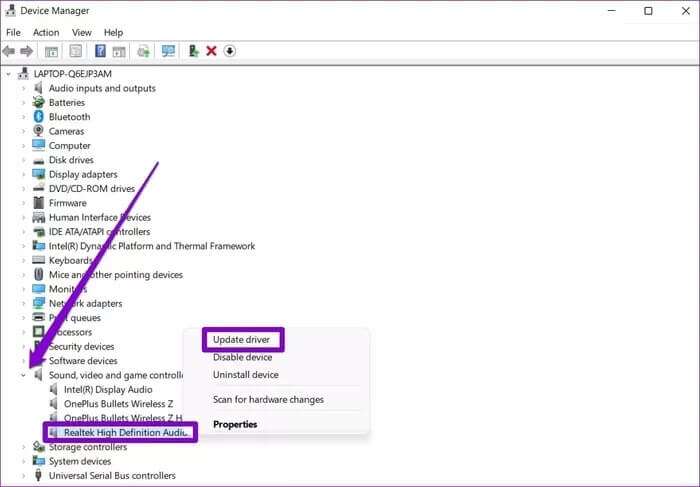Click the Cameras webcam icon
Screen dimensions: 700x487
pos(39,131)
